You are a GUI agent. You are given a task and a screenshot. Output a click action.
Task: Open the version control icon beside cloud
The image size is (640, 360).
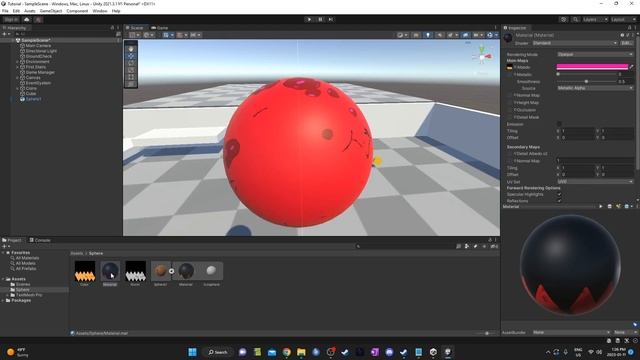pyautogui.click(x=38, y=20)
